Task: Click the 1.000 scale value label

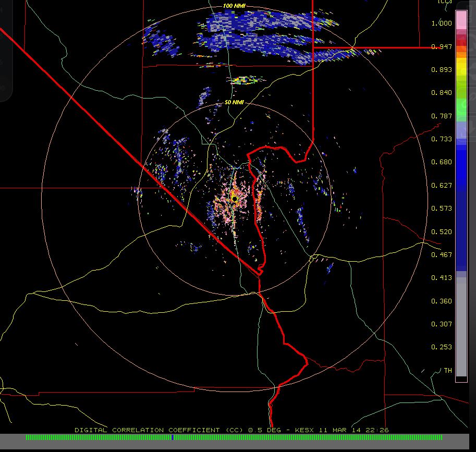Action: 442,23
